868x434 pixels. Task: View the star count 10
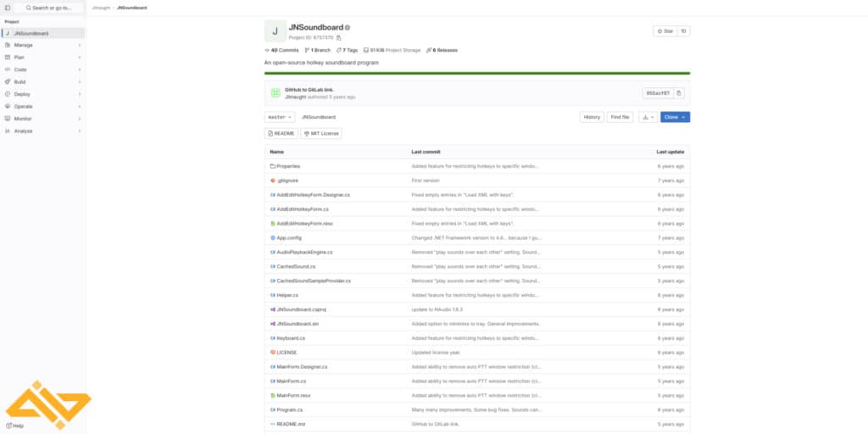[x=684, y=31]
